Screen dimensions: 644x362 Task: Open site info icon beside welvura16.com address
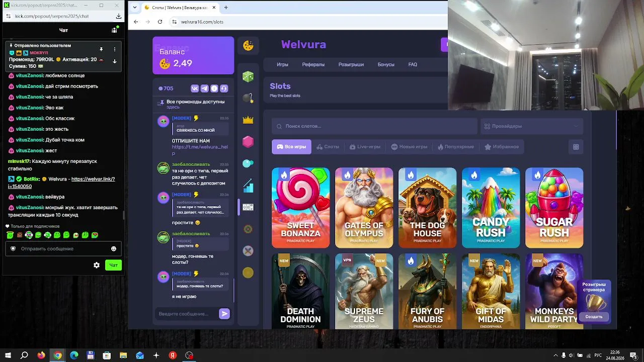point(174,22)
